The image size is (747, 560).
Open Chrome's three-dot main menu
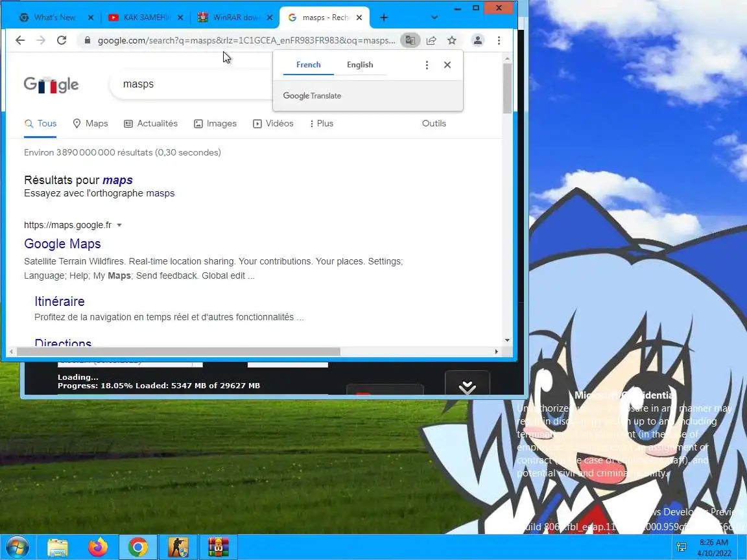click(x=499, y=40)
